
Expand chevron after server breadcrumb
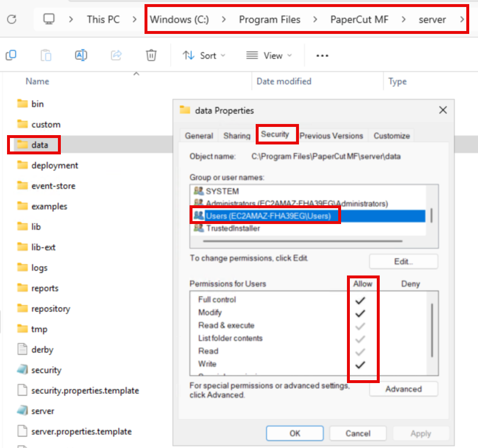462,19
